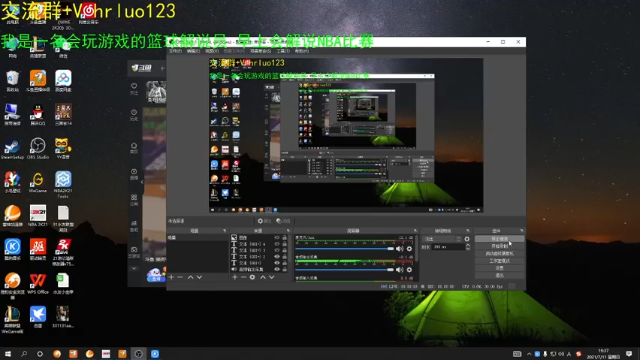This screenshot has width=640, height=360.
Task: Mute the first audio mixer track speaker icon
Action: [400, 249]
